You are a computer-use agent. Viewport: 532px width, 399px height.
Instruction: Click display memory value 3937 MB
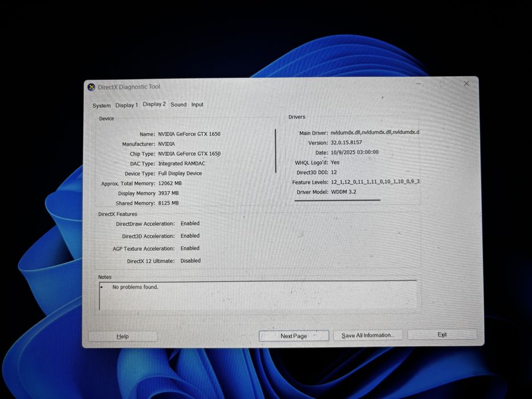[168, 193]
